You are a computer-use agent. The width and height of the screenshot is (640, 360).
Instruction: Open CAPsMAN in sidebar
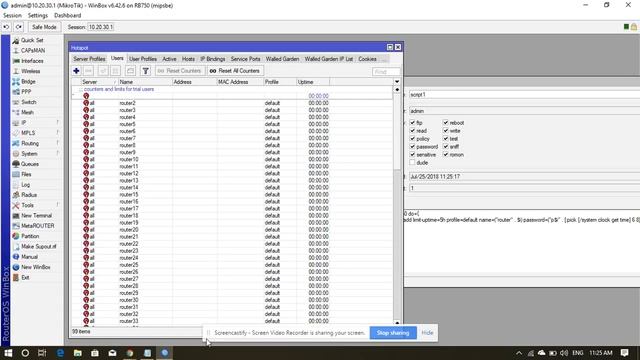33,51
